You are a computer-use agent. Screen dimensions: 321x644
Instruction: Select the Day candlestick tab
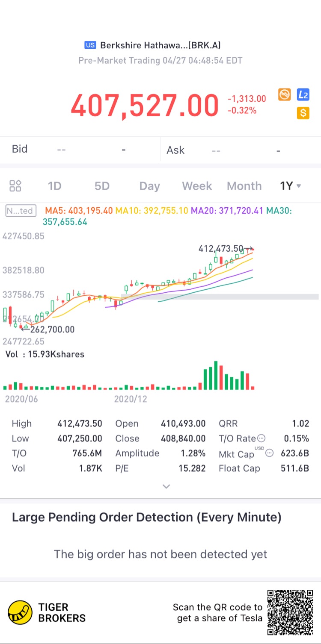(149, 186)
